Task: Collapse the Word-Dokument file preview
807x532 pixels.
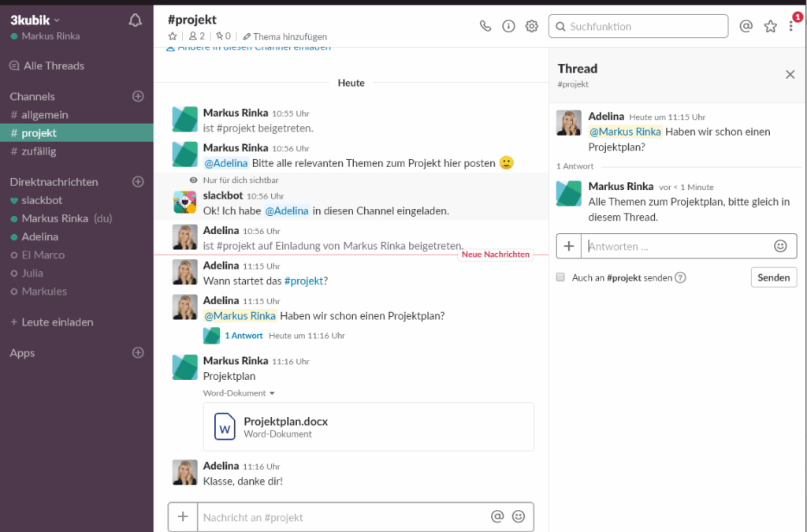Action: click(272, 392)
